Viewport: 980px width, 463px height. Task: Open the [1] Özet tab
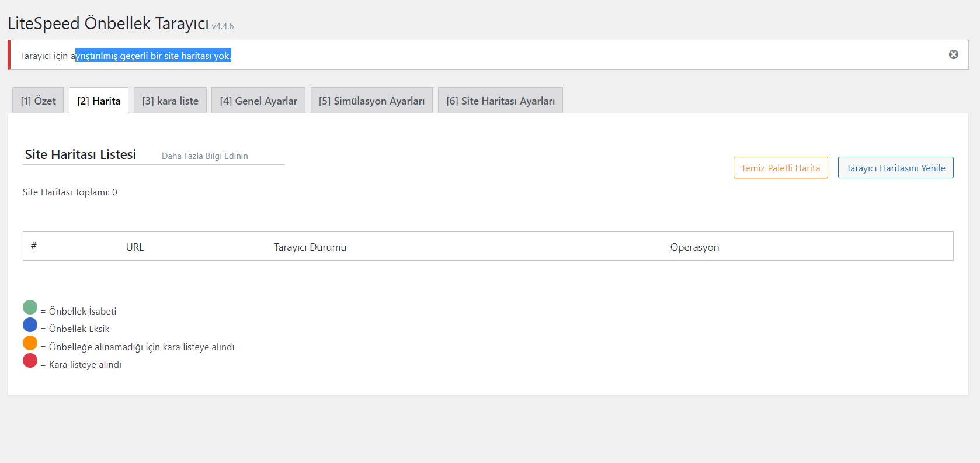(x=38, y=101)
